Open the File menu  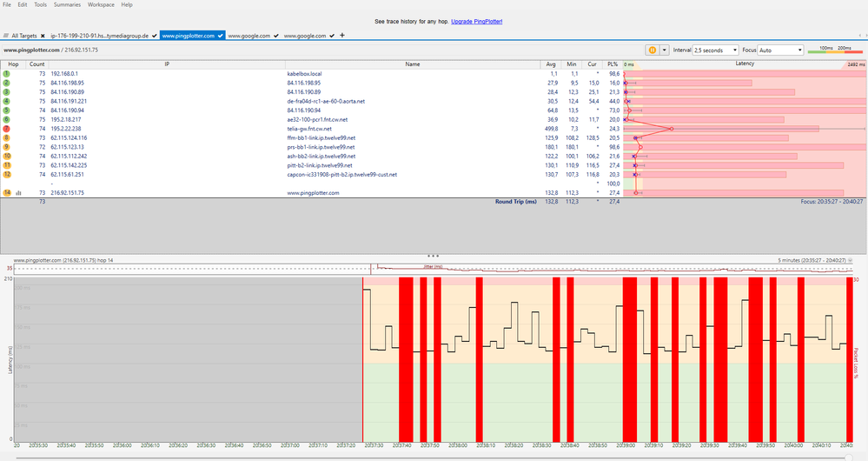[x=7, y=4]
